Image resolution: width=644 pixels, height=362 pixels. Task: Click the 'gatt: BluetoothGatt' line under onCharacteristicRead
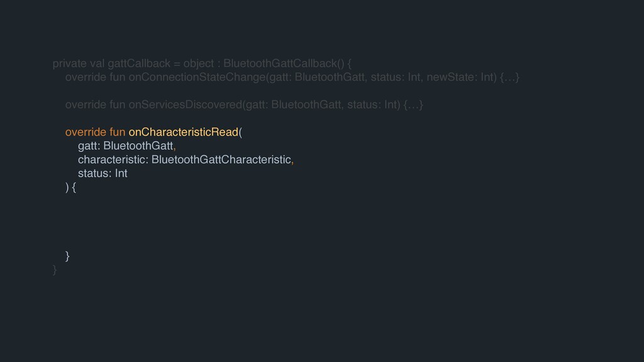coord(125,146)
